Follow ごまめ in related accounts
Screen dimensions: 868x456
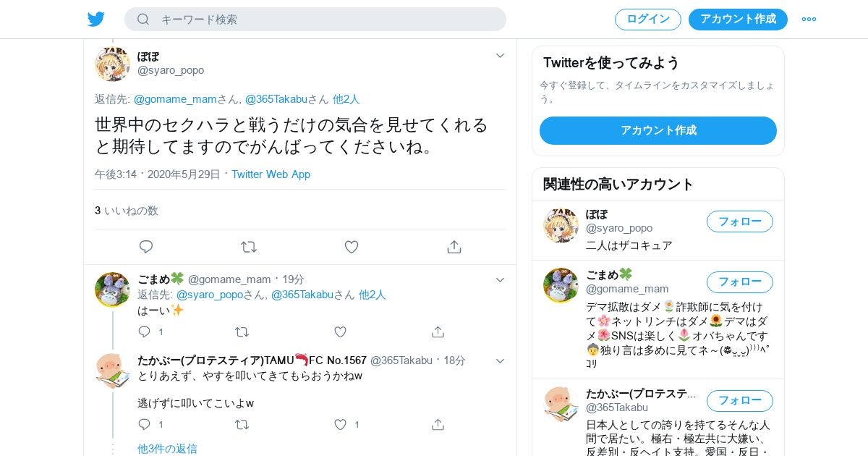740,282
